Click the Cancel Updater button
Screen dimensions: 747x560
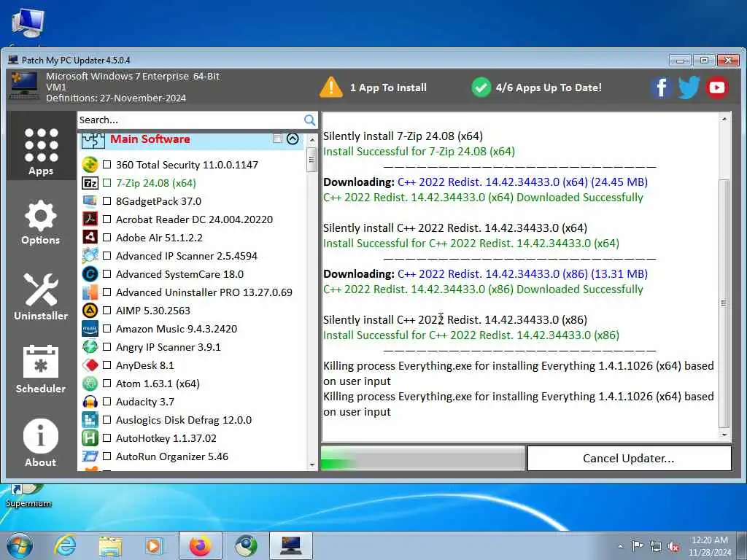630,458
